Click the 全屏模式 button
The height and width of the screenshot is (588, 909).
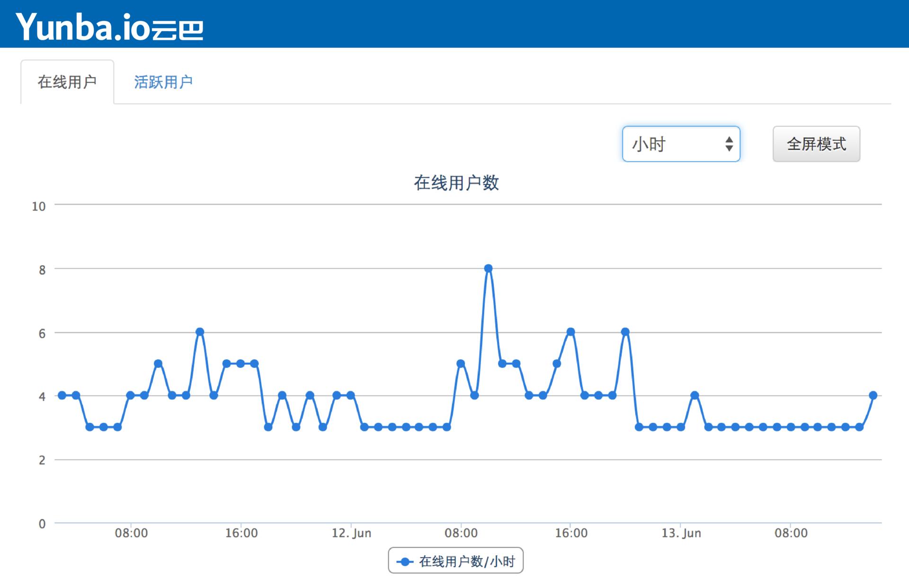point(816,144)
